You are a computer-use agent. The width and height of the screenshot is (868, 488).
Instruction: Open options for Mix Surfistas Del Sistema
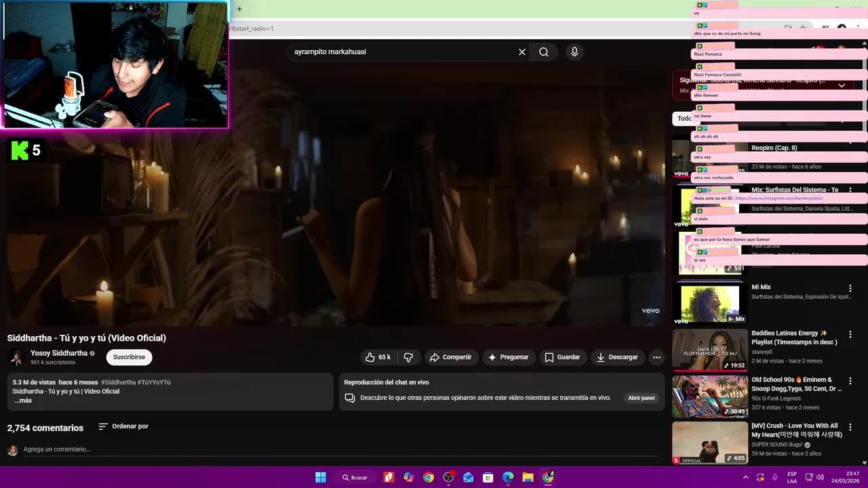tap(850, 191)
